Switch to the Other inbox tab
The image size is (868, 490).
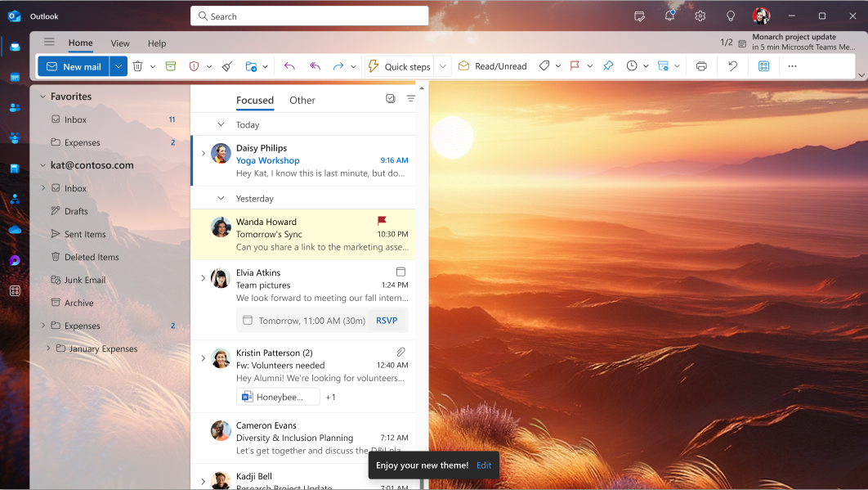[302, 100]
